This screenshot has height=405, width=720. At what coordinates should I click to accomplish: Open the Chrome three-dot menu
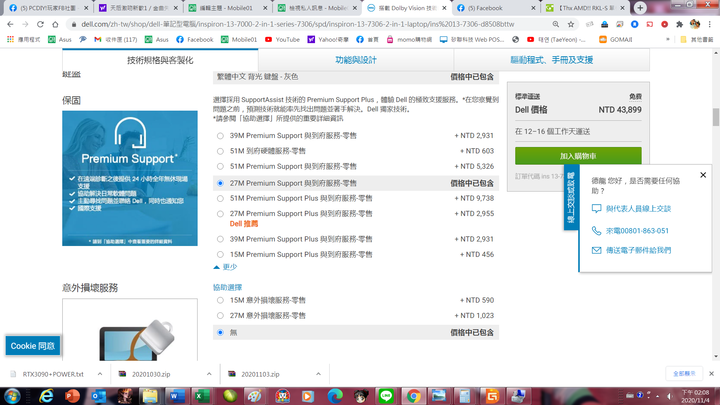[x=710, y=24]
